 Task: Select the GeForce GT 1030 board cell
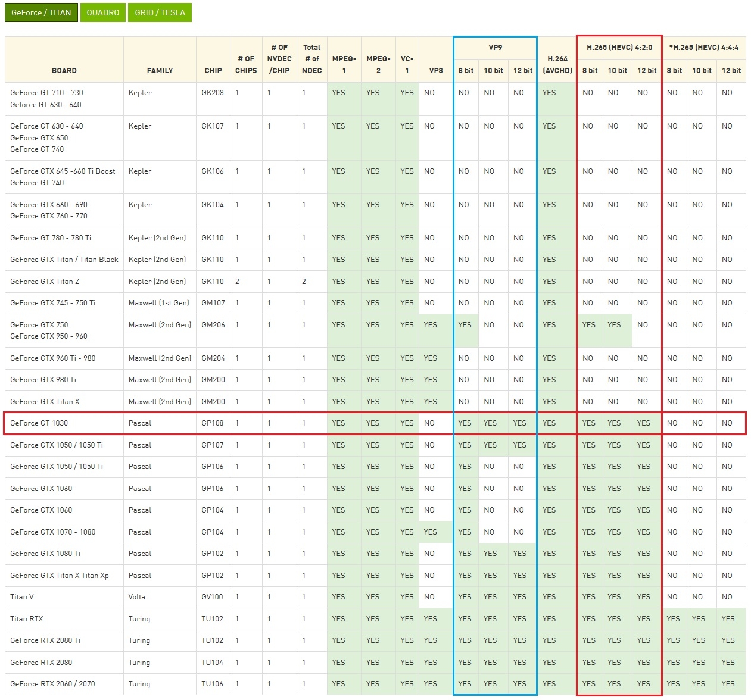click(64, 423)
